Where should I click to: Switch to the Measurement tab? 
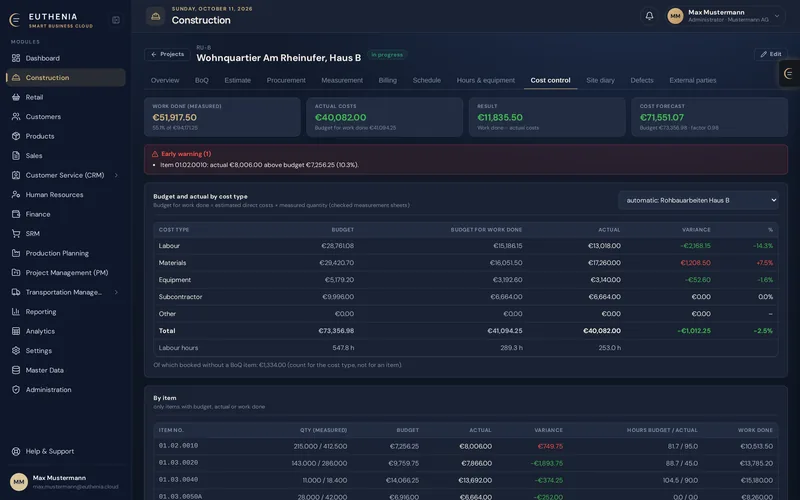342,80
